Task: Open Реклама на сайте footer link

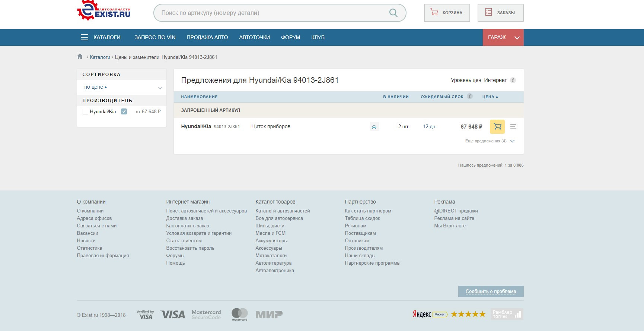Action: pyautogui.click(x=454, y=218)
